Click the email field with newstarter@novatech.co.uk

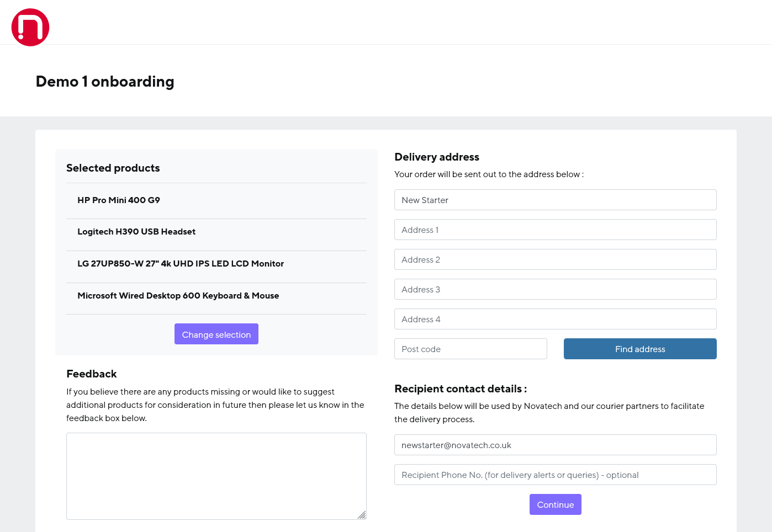coord(555,445)
